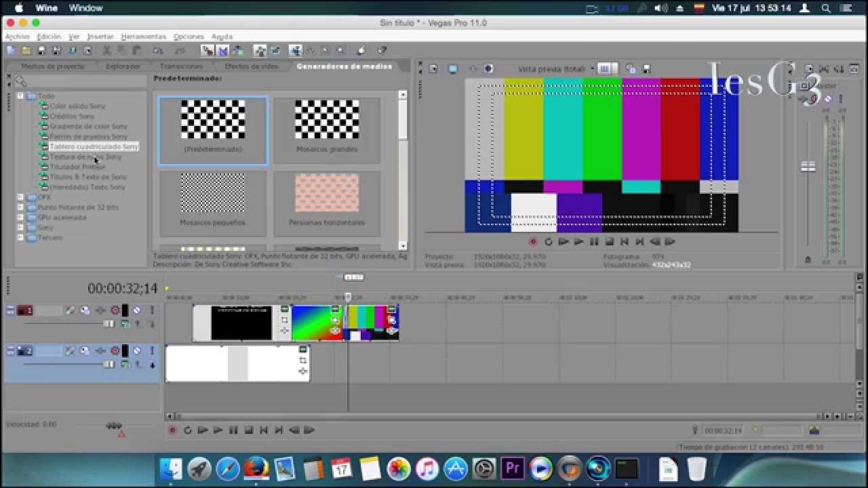This screenshot has width=868, height=488.
Task: Click the Undo toolbar icon
Action: [157, 50]
